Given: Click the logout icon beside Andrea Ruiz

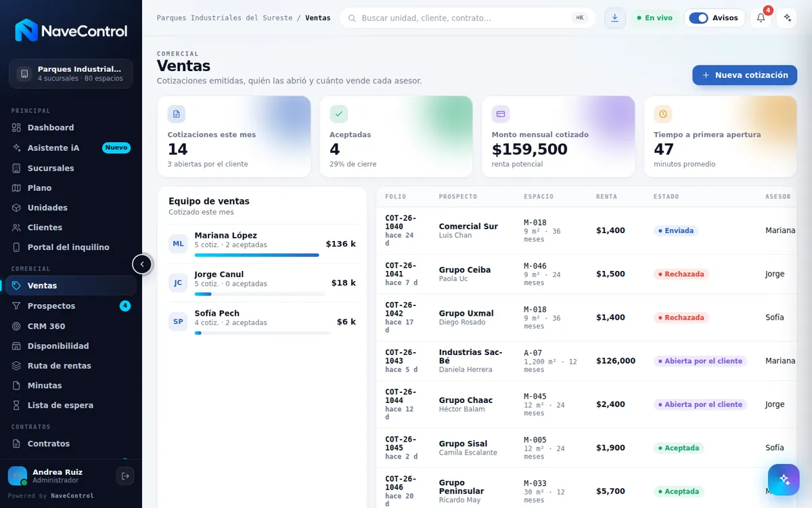Looking at the screenshot, I should click(x=125, y=476).
